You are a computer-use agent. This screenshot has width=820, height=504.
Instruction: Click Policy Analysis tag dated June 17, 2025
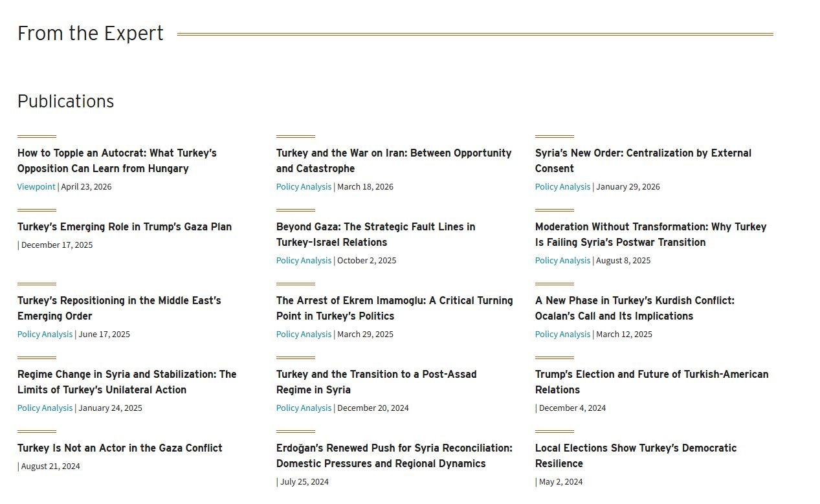45,334
